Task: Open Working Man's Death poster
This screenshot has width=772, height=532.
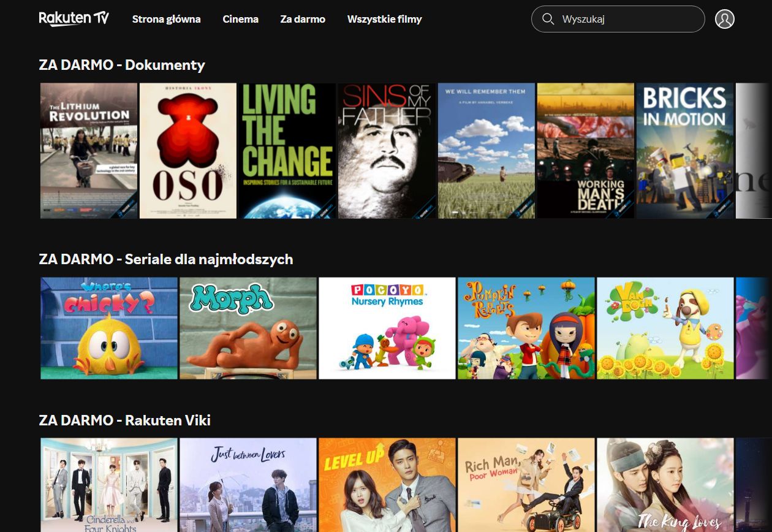Action: (586, 151)
